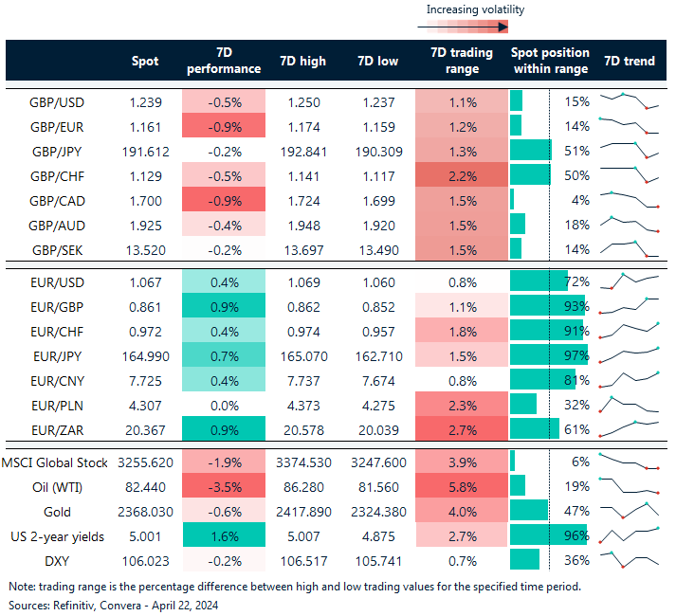The image size is (676, 616).
Task: Click the EUR/ZAR trend sparkline
Action: coord(629,429)
